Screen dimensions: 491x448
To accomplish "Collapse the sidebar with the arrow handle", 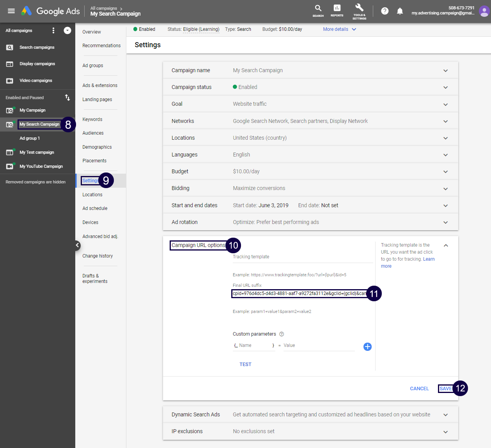I will 77,245.
